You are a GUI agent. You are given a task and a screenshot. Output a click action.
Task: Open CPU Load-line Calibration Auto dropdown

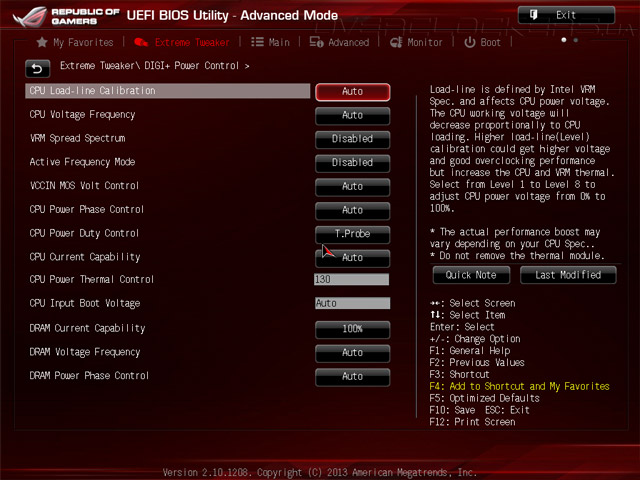click(353, 91)
